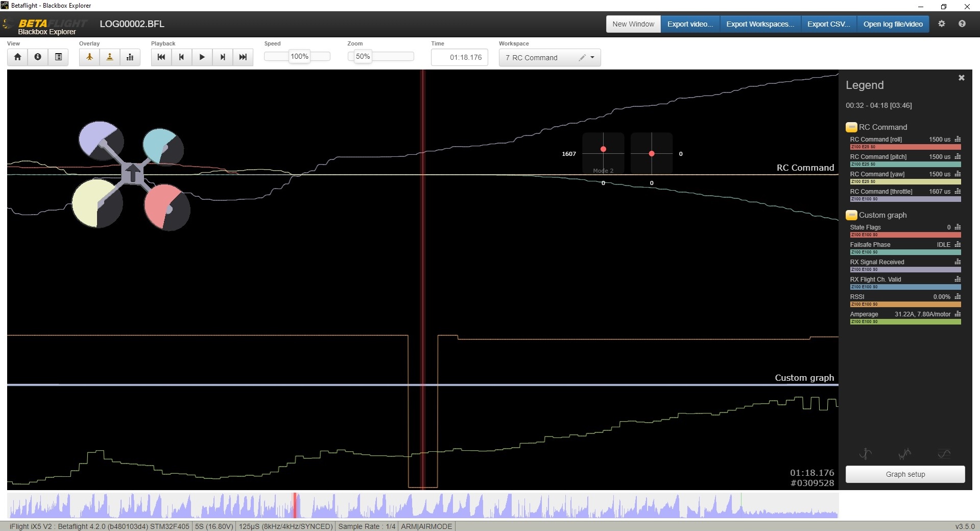Click the home view icon
The height and width of the screenshot is (531, 980).
click(17, 57)
